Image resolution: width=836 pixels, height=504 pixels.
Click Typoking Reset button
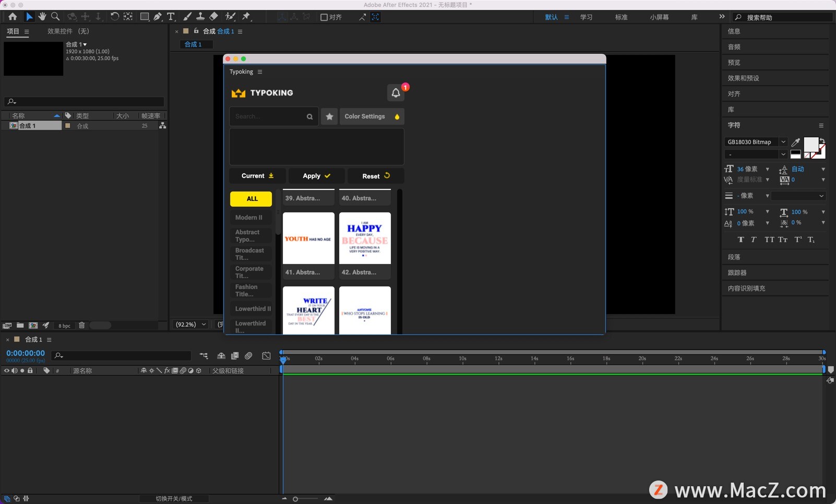point(376,176)
